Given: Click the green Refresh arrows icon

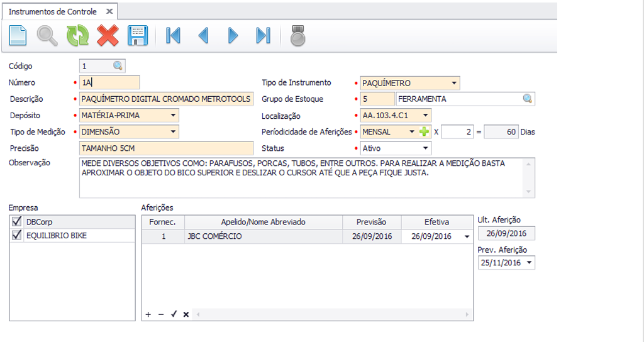Looking at the screenshot, I should pyautogui.click(x=77, y=35).
